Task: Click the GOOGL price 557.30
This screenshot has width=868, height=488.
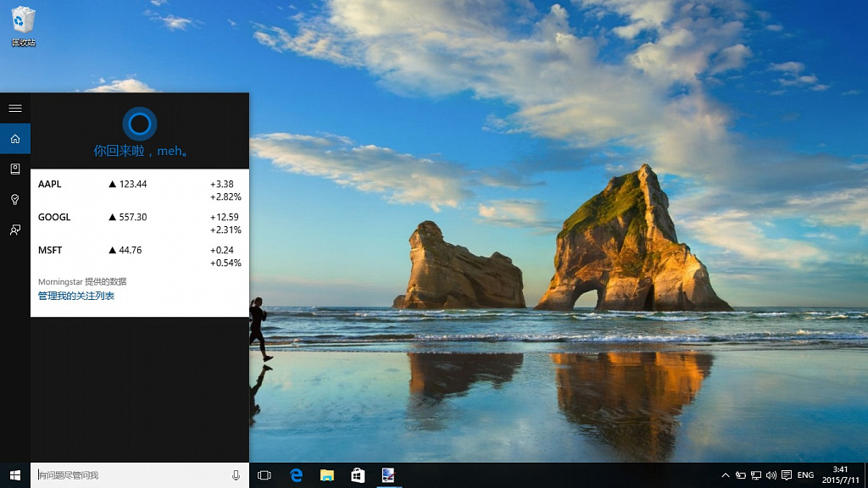Action: [x=133, y=218]
